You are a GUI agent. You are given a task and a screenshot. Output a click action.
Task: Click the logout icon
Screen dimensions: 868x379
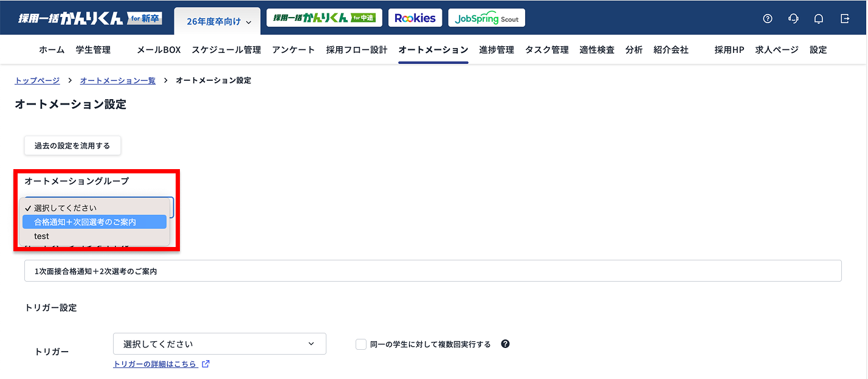(845, 18)
